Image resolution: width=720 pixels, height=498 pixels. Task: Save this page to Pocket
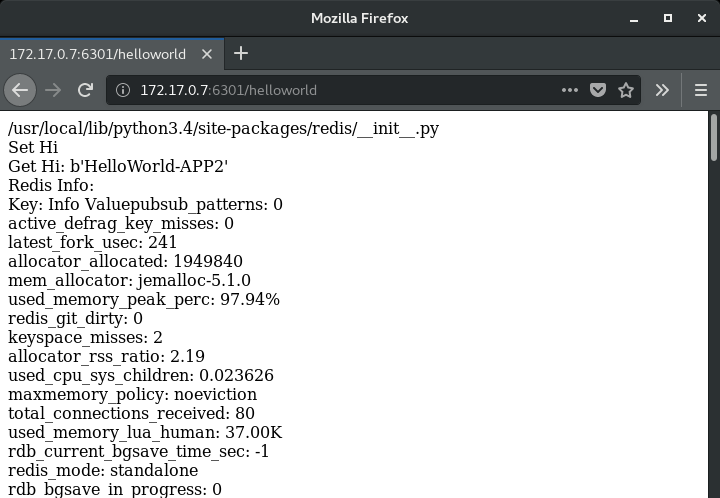(598, 90)
